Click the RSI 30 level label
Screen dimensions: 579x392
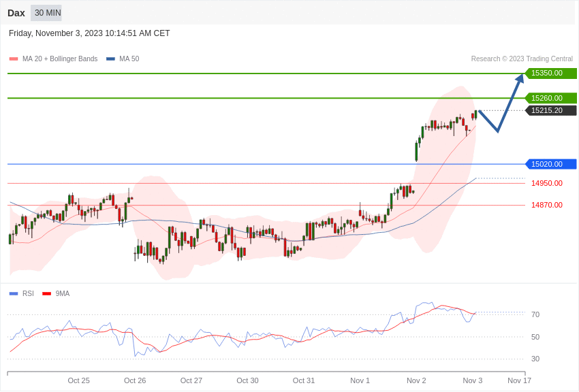[x=535, y=359]
